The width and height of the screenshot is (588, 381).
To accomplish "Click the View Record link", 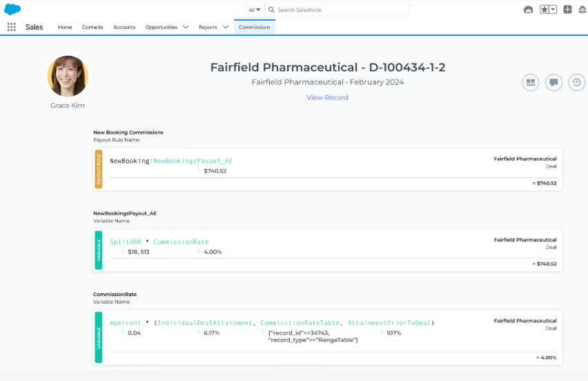I will point(327,97).
